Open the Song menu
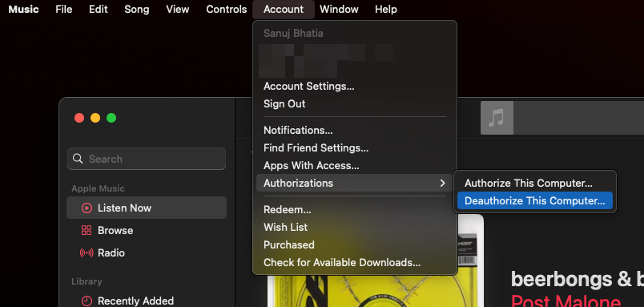 click(x=137, y=9)
